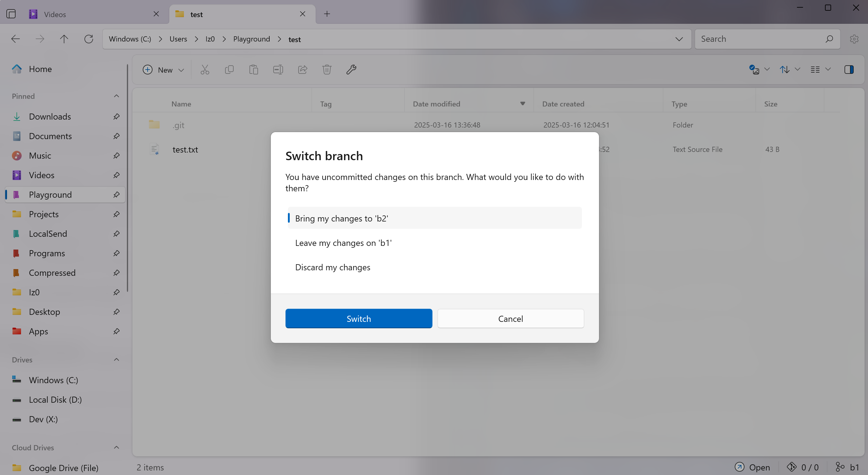The image size is (868, 475).
Task: Click the Delete trash icon
Action: (x=327, y=70)
